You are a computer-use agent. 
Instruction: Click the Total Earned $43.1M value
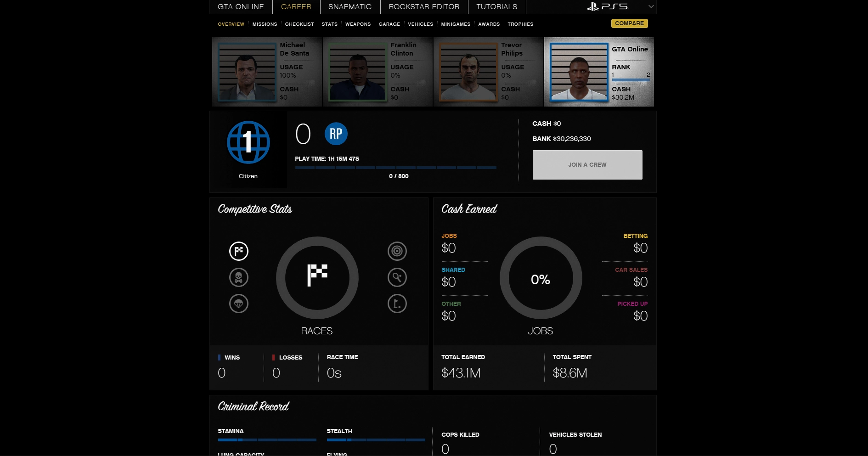461,373
